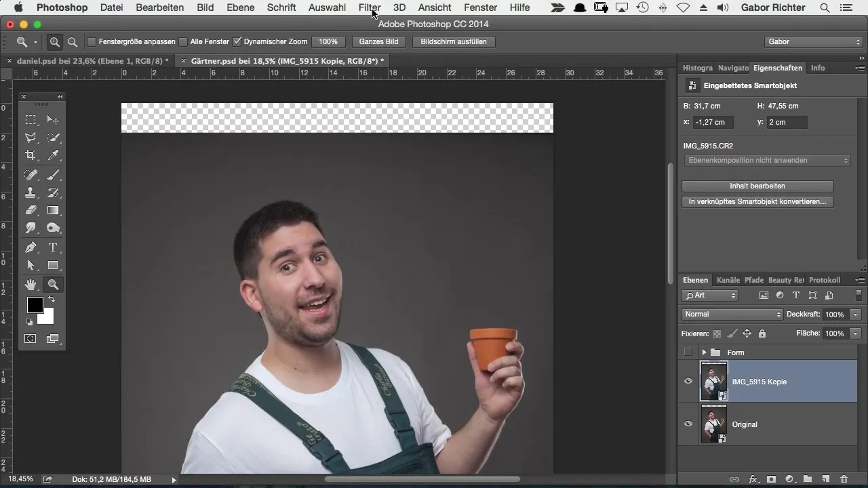
Task: Expand the Form layer group
Action: [704, 352]
